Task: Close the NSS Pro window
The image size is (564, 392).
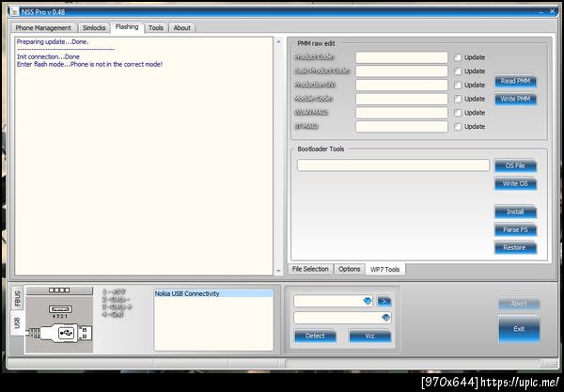Action: point(552,11)
